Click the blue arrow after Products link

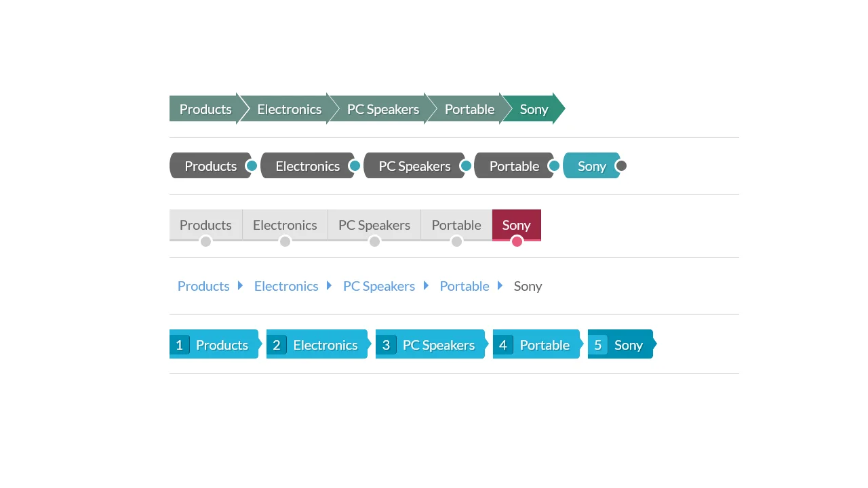coord(240,286)
